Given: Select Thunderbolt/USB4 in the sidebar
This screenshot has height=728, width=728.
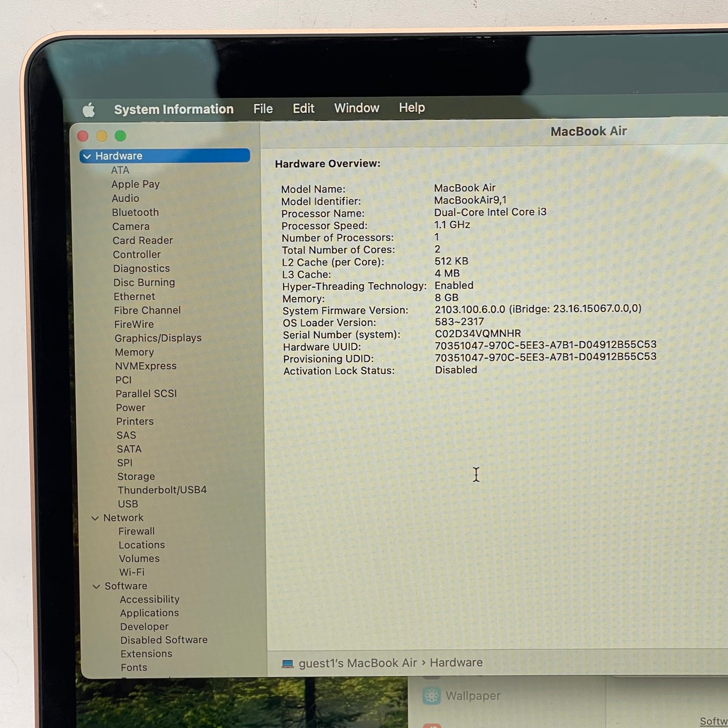Looking at the screenshot, I should [x=162, y=490].
